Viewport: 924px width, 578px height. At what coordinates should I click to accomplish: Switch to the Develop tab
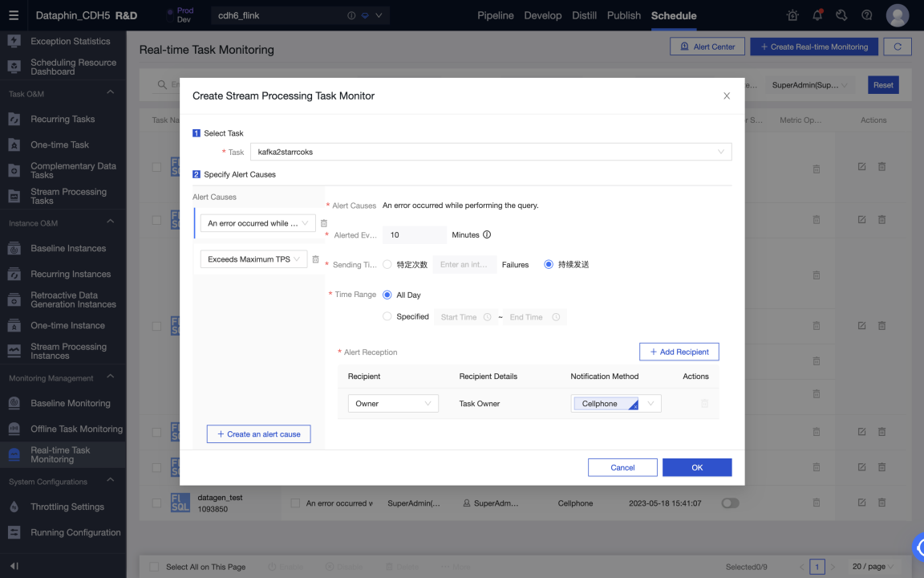[543, 14]
